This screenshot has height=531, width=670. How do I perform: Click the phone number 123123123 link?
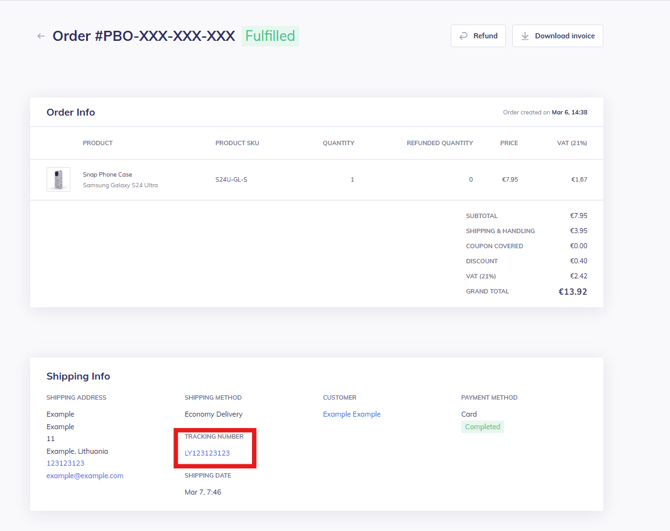65,463
